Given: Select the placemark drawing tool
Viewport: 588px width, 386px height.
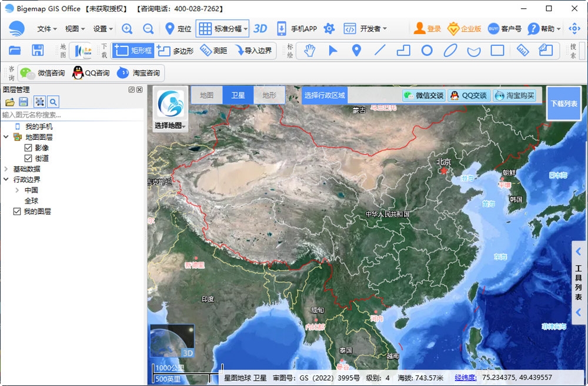Looking at the screenshot, I should [356, 51].
